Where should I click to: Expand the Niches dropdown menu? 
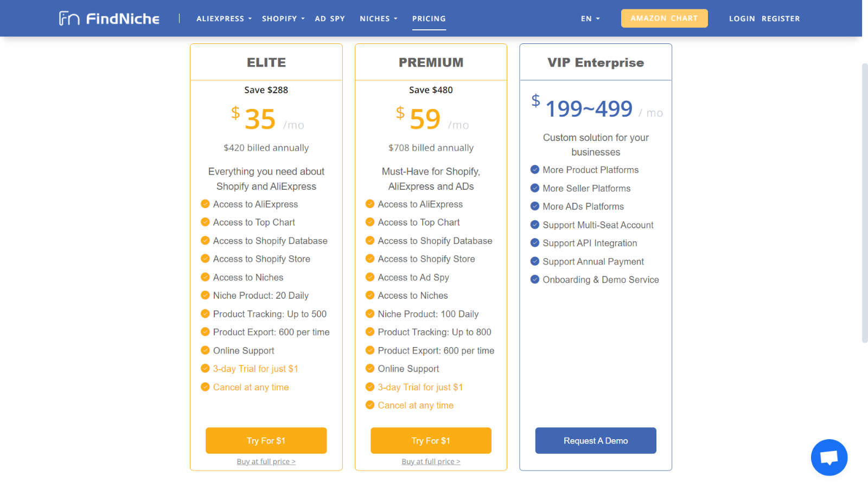pyautogui.click(x=379, y=18)
